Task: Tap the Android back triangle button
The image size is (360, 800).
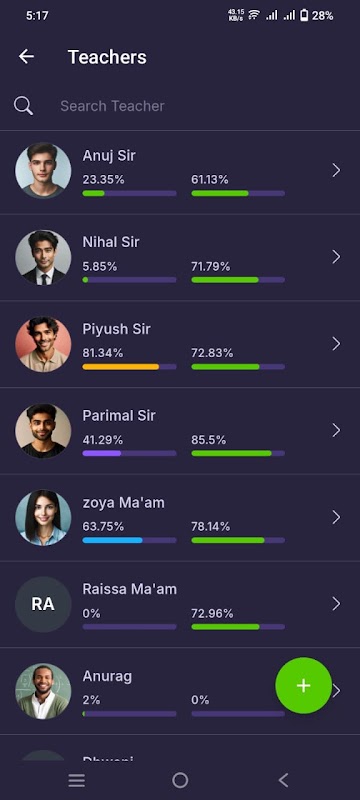Action: point(284,780)
